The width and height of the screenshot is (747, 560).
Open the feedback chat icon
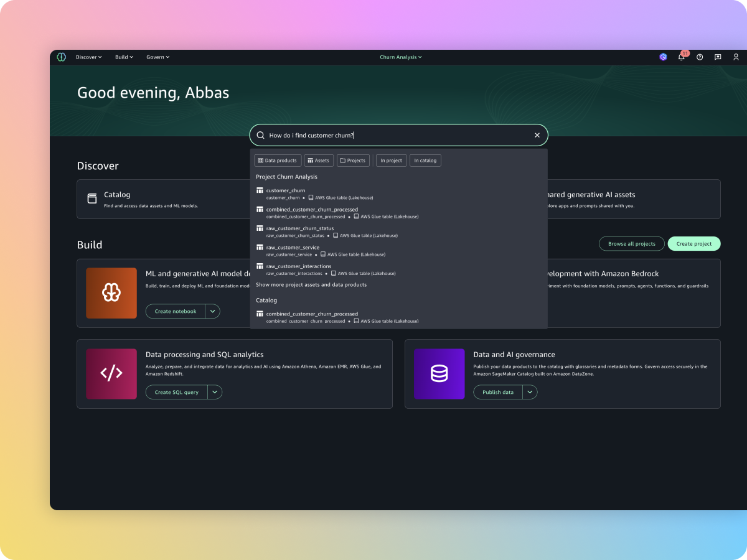tap(718, 57)
